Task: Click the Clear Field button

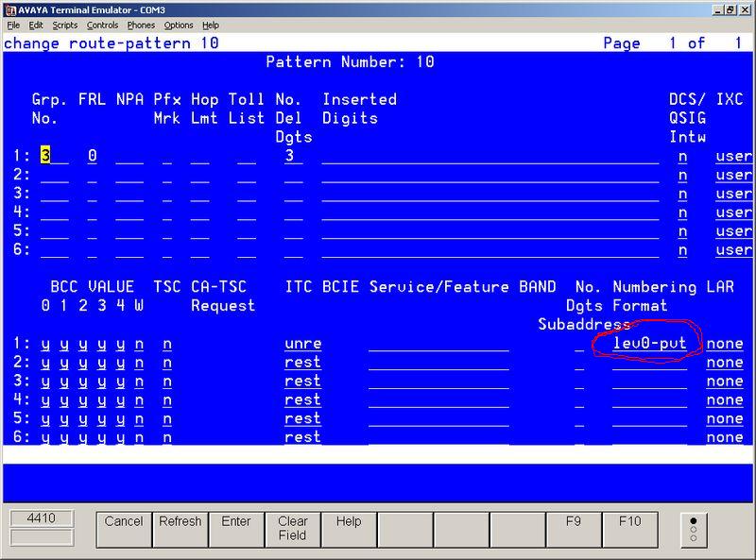Action: (293, 530)
